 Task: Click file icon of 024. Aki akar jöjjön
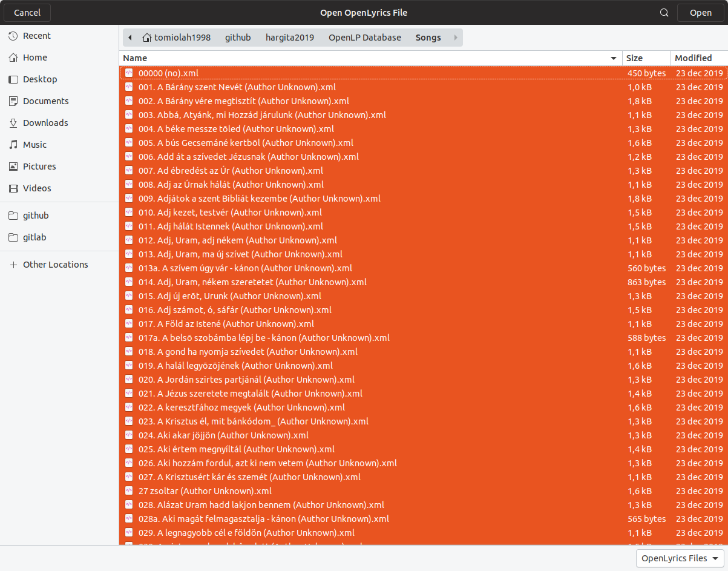(x=129, y=435)
